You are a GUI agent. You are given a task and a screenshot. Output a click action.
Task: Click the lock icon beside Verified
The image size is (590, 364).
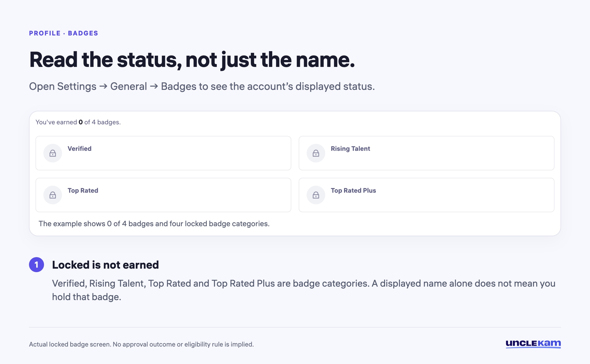pyautogui.click(x=53, y=153)
